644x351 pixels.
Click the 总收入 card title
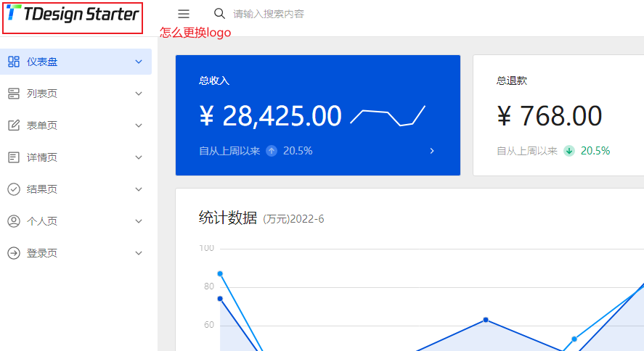tap(214, 80)
